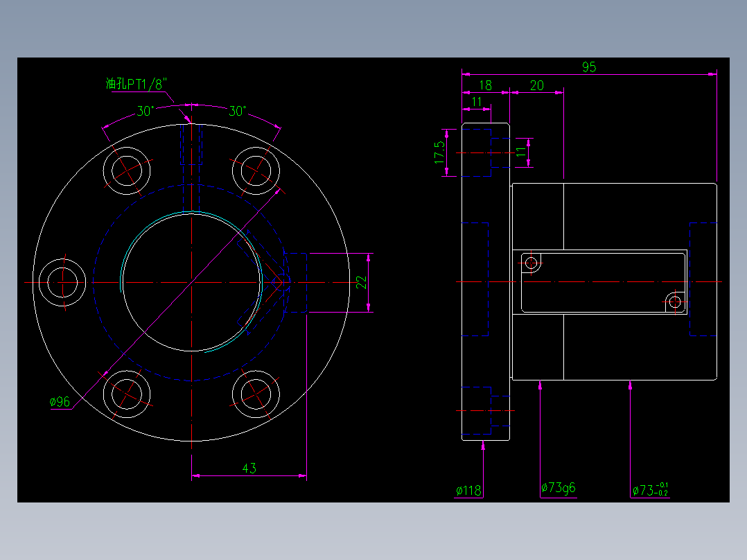Pick the upper-right bolt hole circle
Image resolution: width=747 pixels, height=560 pixels.
(x=256, y=170)
